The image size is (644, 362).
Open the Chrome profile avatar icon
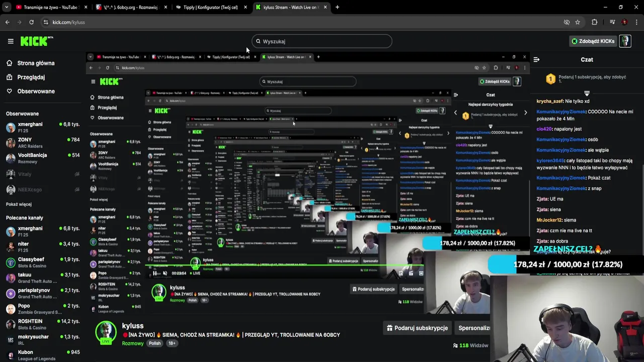click(x=624, y=22)
